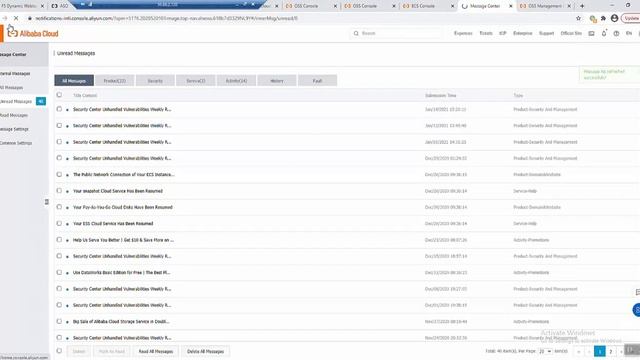Close the F5 Dynamic Webinar tab
640x360 pixels.
[42, 6]
